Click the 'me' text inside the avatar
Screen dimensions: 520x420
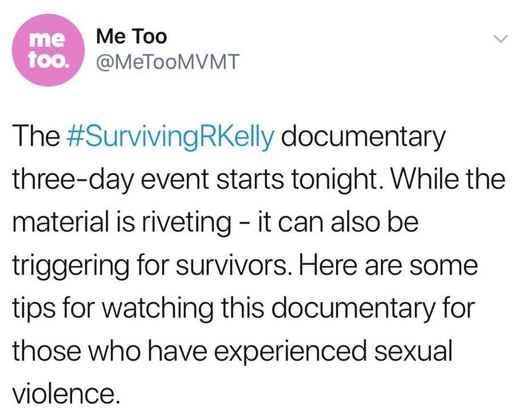(x=48, y=39)
